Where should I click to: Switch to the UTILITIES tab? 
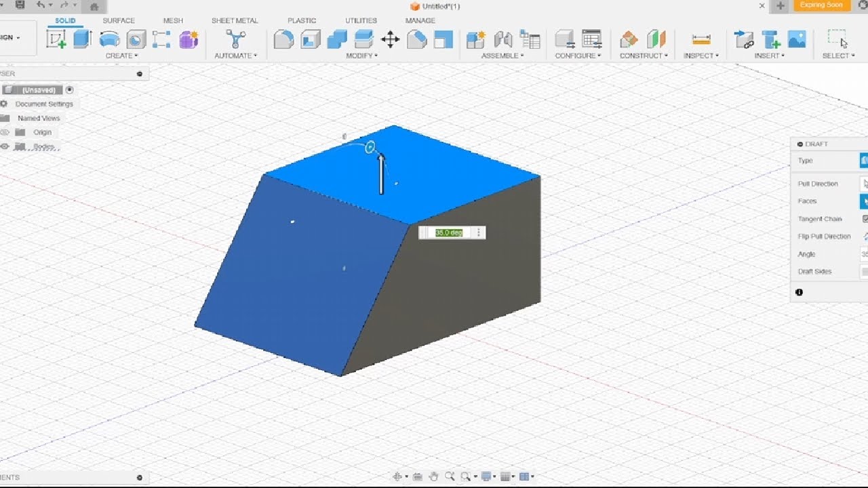(361, 20)
